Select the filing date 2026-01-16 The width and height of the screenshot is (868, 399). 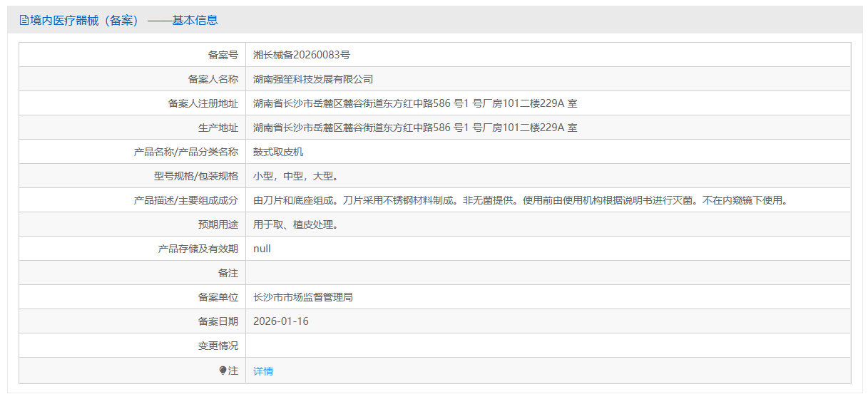(x=281, y=321)
